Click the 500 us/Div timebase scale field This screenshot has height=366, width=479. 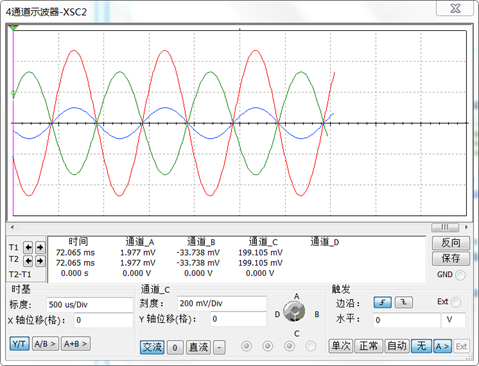pyautogui.click(x=89, y=305)
